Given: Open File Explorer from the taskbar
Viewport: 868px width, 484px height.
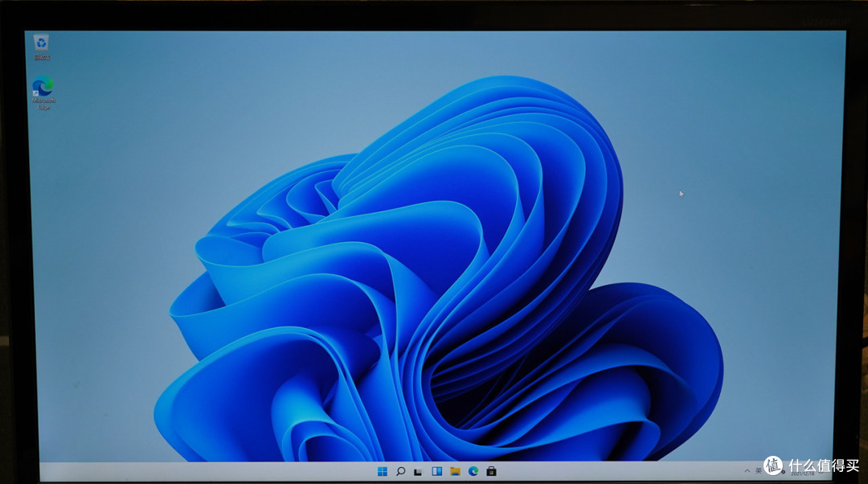Looking at the screenshot, I should pyautogui.click(x=456, y=472).
